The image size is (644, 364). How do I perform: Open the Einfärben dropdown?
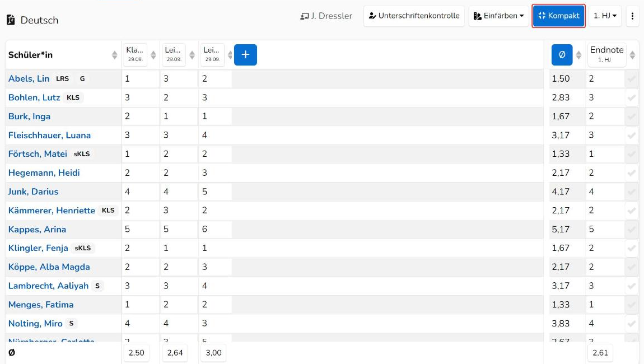coord(498,16)
